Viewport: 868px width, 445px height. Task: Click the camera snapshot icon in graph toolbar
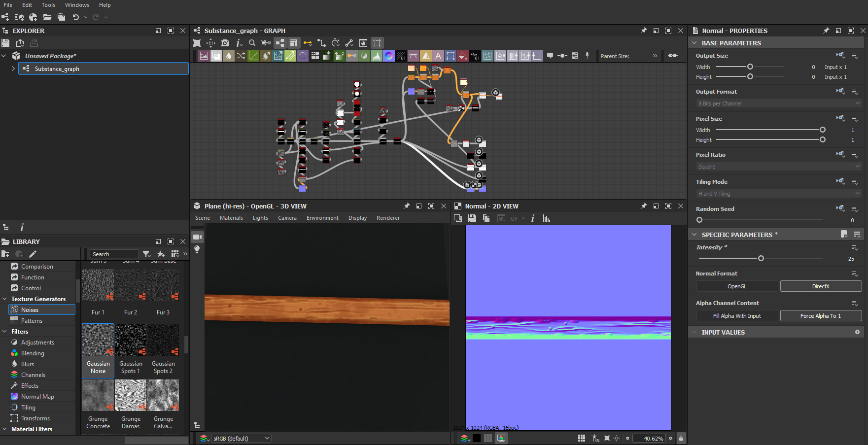pyautogui.click(x=225, y=43)
